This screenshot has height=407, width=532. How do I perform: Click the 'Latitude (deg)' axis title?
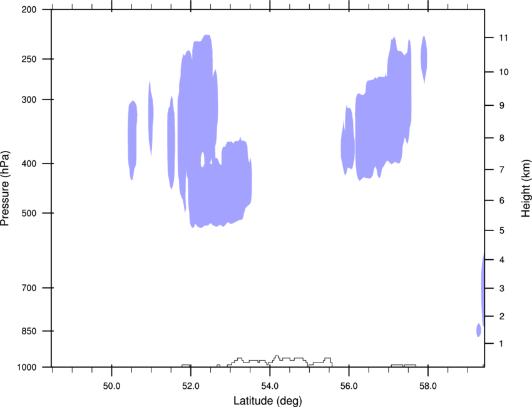point(268,401)
